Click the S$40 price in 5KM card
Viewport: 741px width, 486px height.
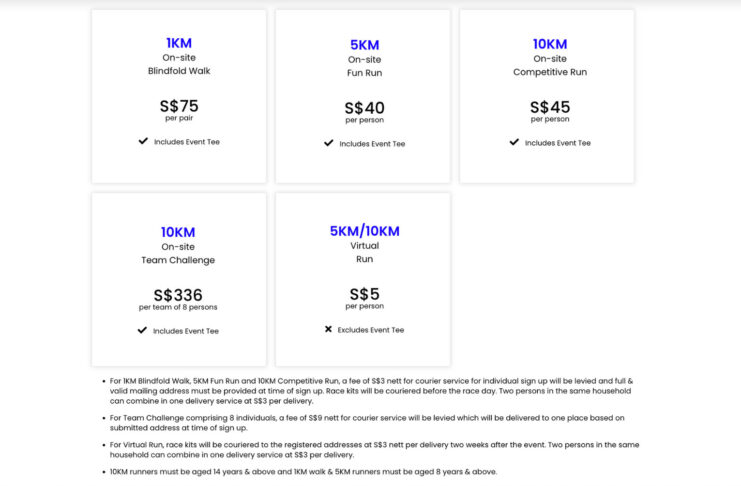pyautogui.click(x=364, y=108)
